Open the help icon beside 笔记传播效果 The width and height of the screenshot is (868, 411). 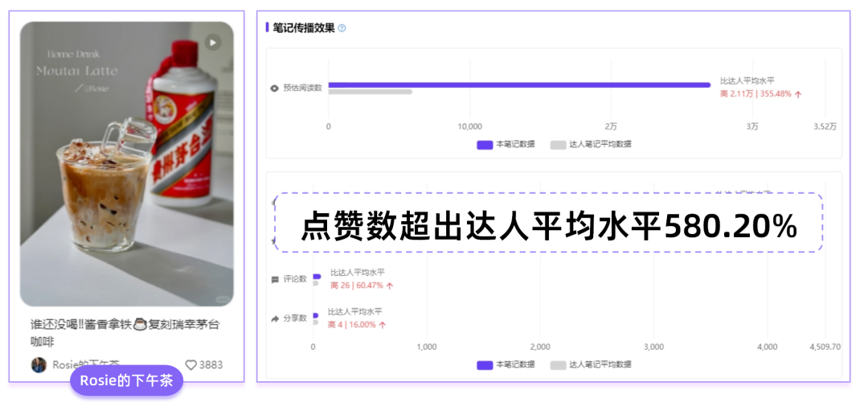pyautogui.click(x=342, y=28)
